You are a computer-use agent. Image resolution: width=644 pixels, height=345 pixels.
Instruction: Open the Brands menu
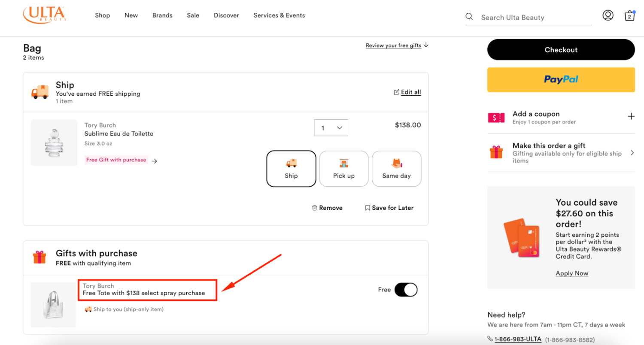point(162,15)
